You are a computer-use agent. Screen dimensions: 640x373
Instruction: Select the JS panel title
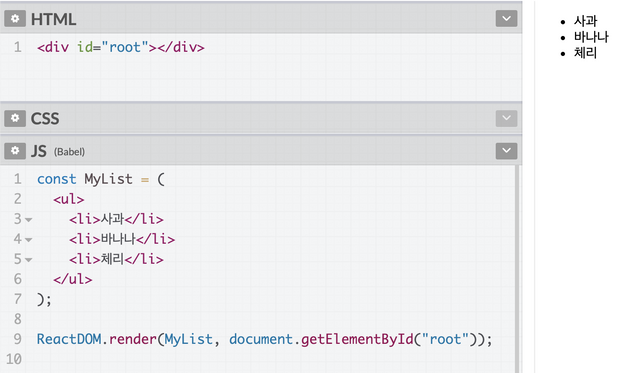(x=39, y=151)
